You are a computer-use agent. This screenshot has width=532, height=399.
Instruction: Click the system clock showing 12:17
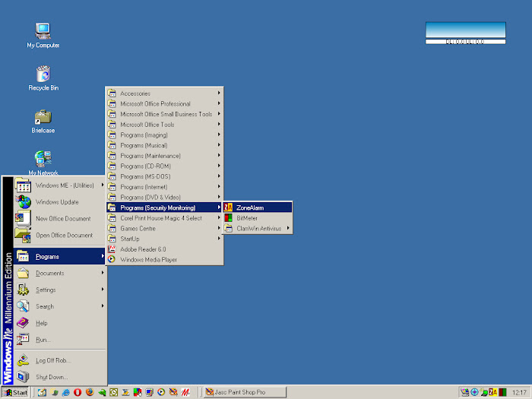pos(519,393)
